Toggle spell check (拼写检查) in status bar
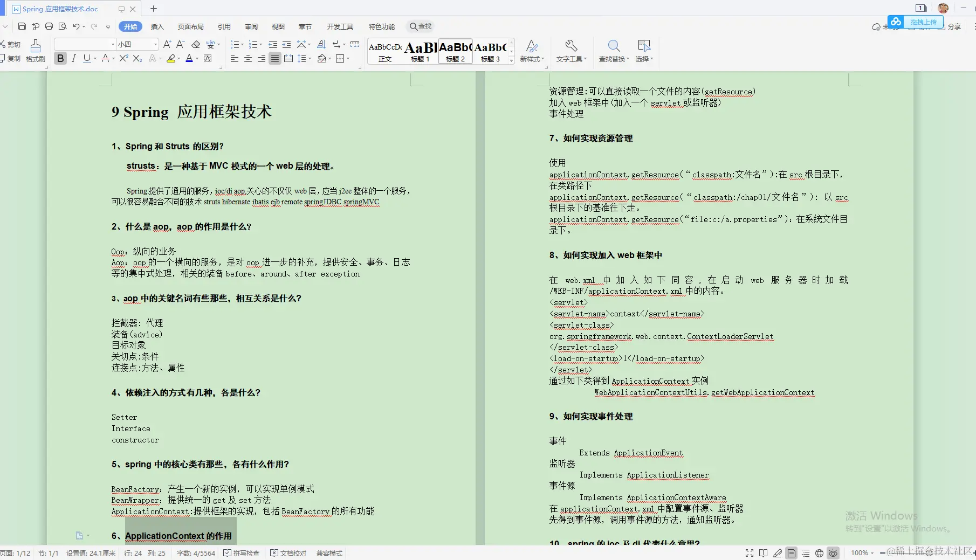The width and height of the screenshot is (976, 560). tap(241, 552)
